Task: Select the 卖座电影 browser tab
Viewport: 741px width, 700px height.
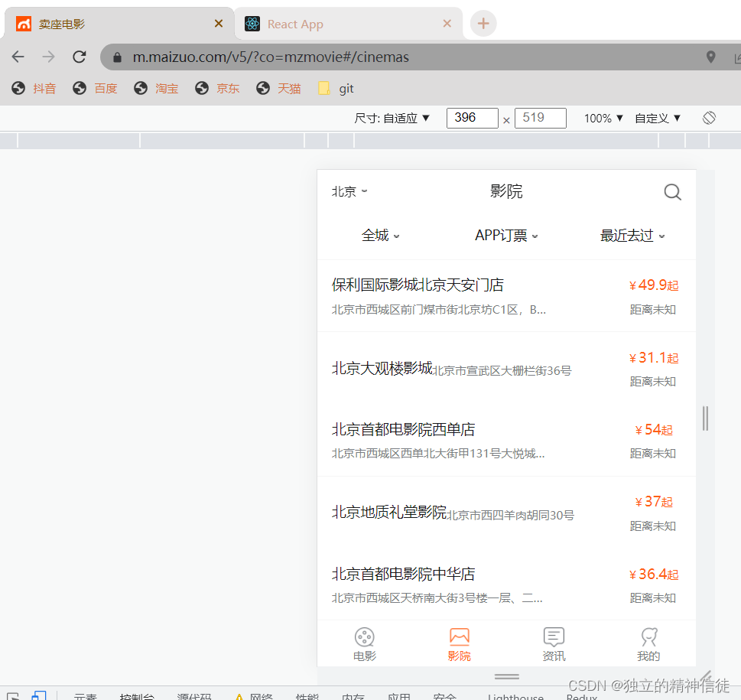Action: 119,24
